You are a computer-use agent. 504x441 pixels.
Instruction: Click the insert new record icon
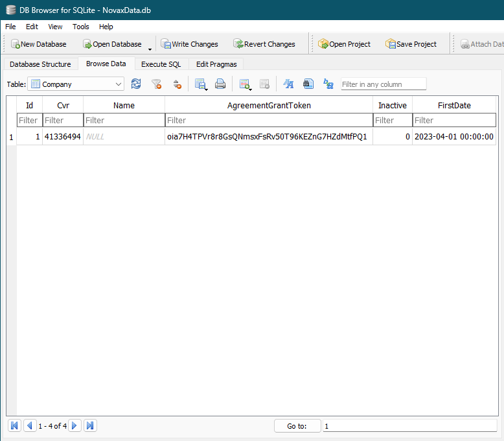[246, 84]
